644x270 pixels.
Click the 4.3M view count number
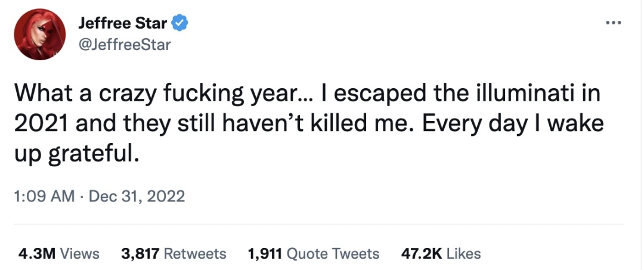(x=37, y=253)
